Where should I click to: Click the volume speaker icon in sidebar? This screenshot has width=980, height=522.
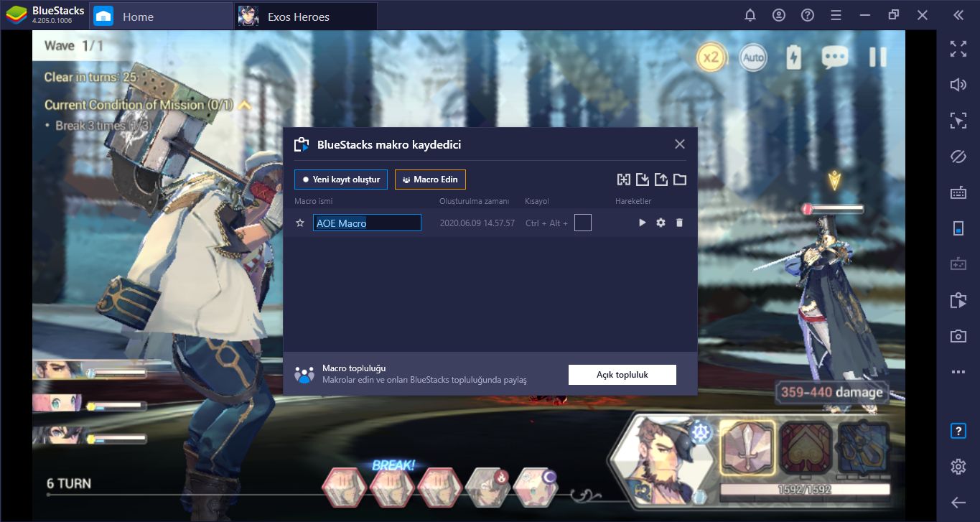coord(958,85)
